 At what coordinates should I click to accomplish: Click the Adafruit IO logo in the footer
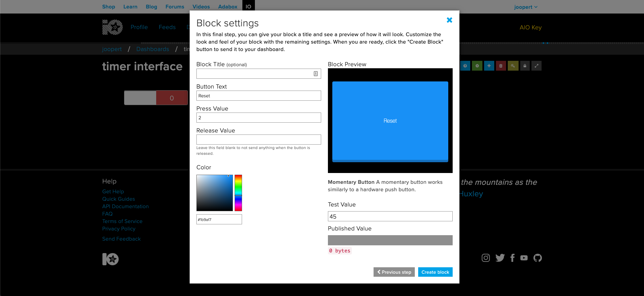[x=111, y=259]
